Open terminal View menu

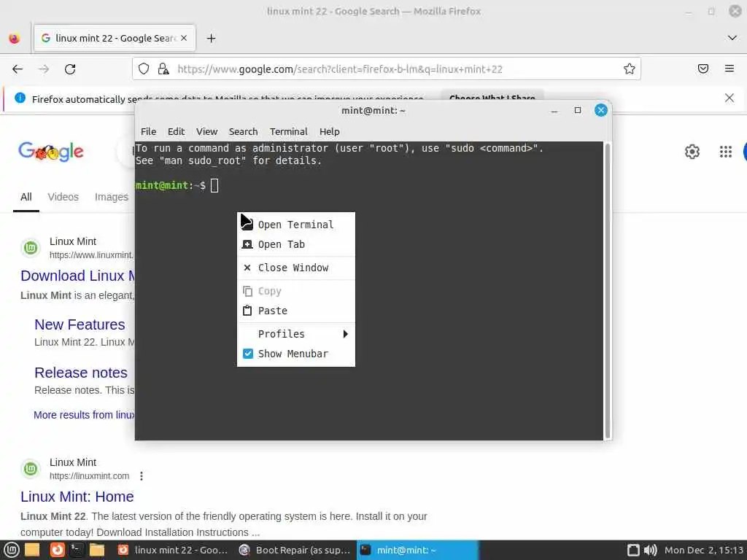click(206, 131)
